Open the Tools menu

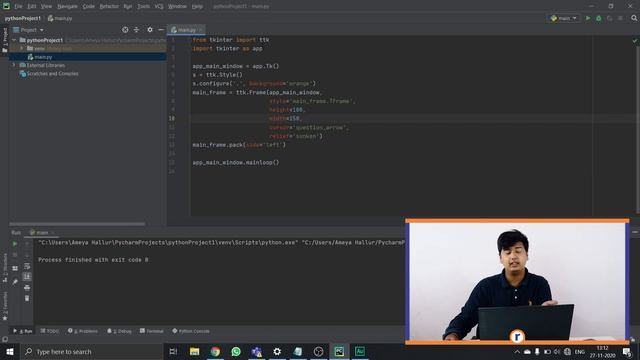coord(143,6)
